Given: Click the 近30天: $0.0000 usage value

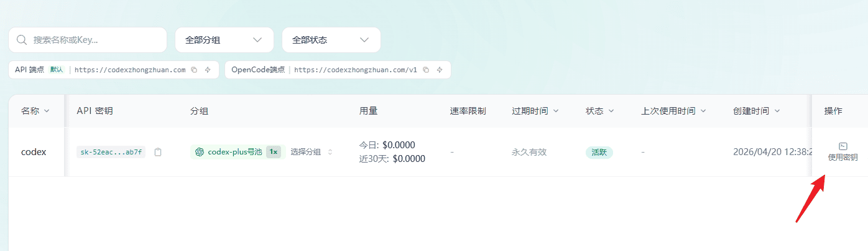Looking at the screenshot, I should click(x=392, y=159).
